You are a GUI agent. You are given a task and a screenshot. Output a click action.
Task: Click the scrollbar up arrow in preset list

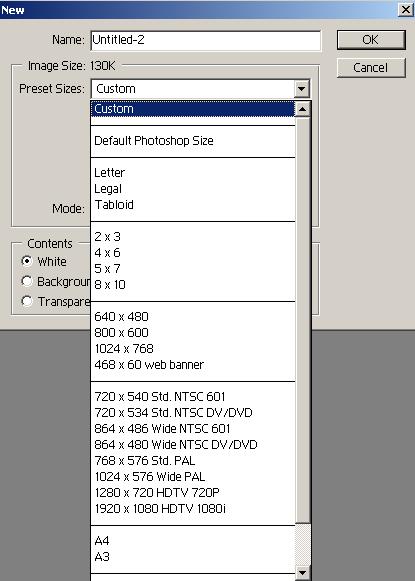[x=303, y=109]
